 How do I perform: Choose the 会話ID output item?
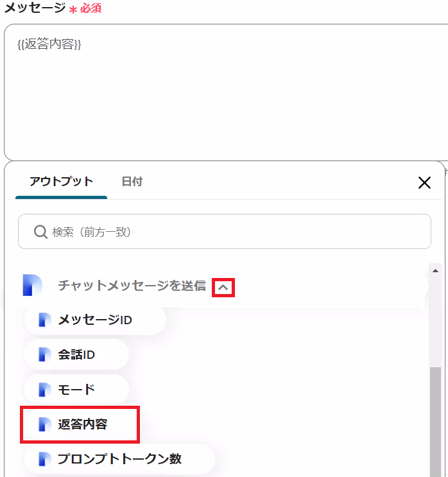[x=76, y=355]
